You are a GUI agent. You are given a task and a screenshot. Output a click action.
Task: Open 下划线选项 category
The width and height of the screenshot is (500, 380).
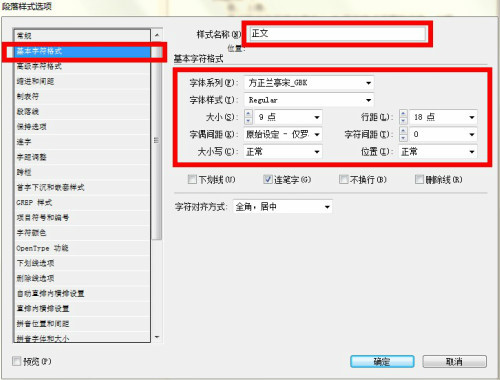(82, 263)
